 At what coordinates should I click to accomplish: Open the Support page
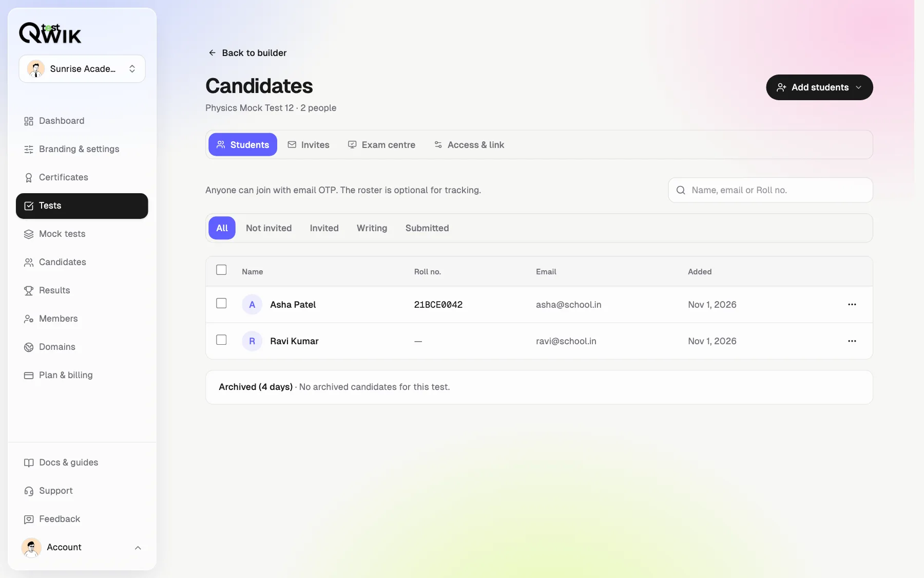pyautogui.click(x=82, y=491)
